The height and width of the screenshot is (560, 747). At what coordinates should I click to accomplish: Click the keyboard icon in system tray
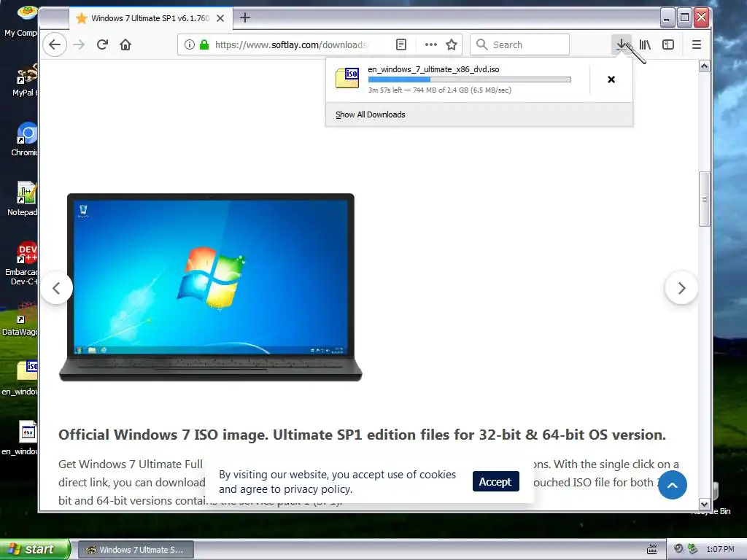651,550
